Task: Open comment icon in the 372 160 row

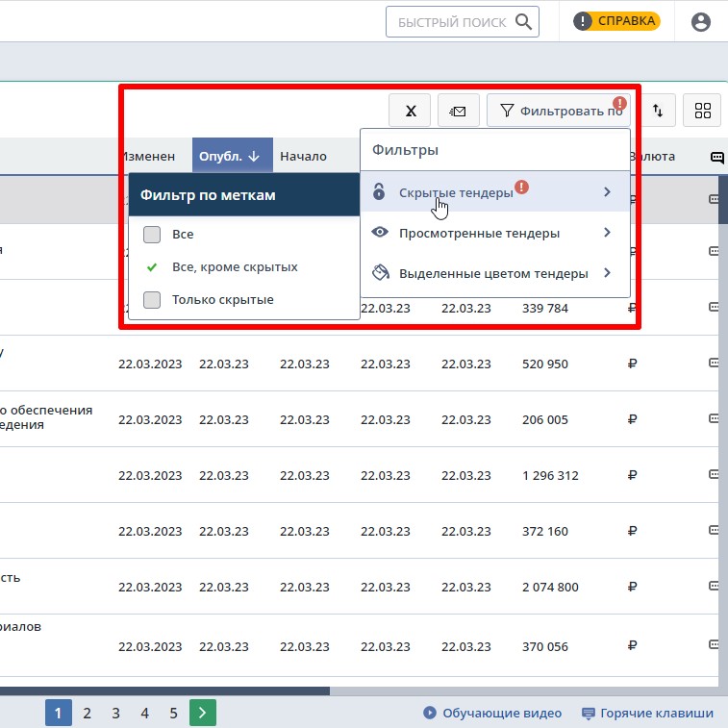Action: (715, 530)
